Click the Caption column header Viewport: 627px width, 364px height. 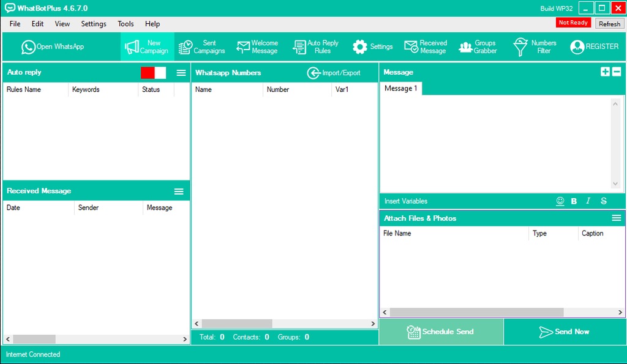[x=601, y=233]
